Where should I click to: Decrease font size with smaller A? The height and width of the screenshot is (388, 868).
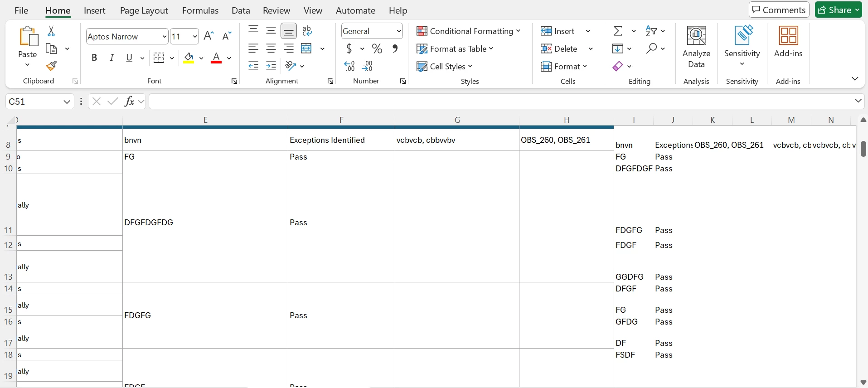point(227,36)
